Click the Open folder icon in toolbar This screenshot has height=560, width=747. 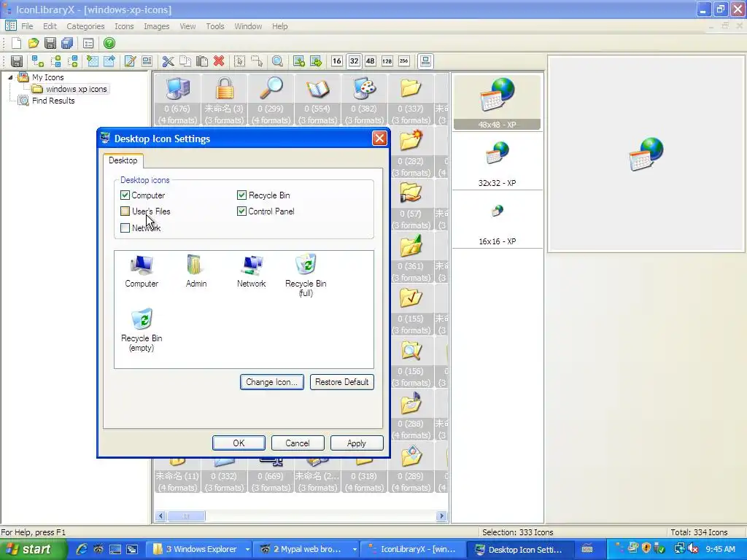(x=34, y=43)
